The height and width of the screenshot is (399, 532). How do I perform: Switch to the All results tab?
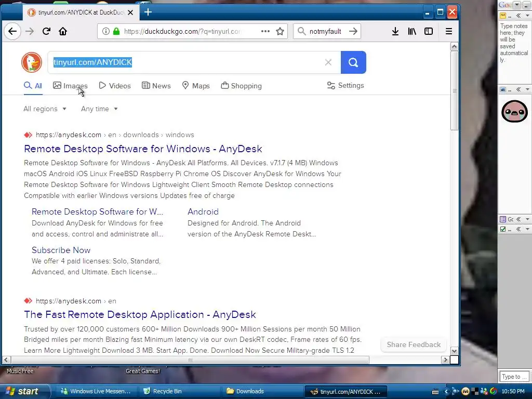pyautogui.click(x=33, y=86)
